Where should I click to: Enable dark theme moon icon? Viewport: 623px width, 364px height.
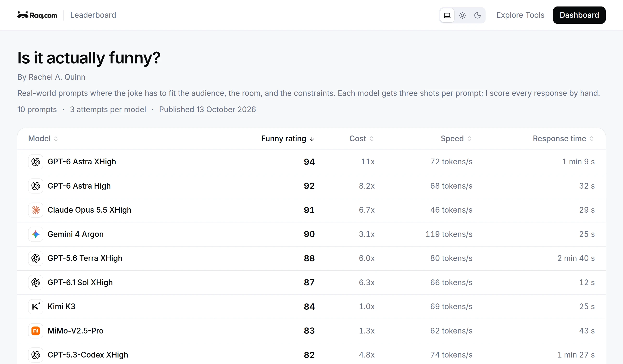coord(477,15)
